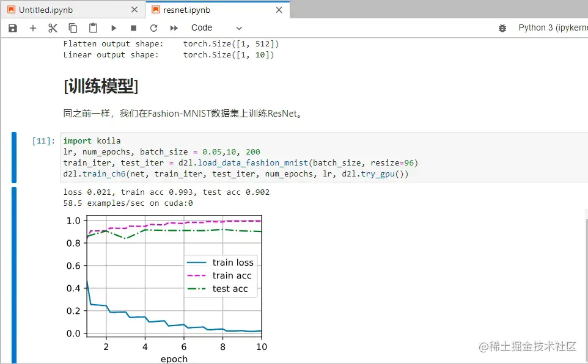
Task: Select the 训练模型 heading
Action: [101, 86]
